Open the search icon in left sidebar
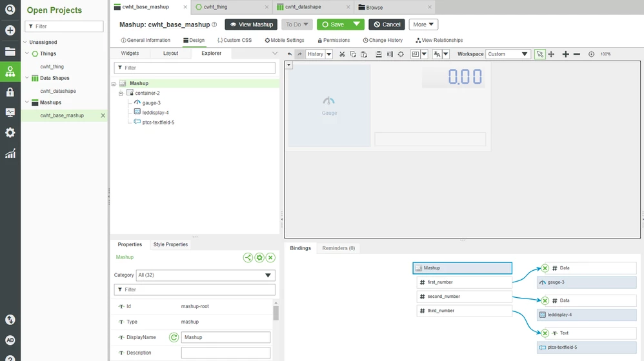644x361 pixels. [x=10, y=9]
